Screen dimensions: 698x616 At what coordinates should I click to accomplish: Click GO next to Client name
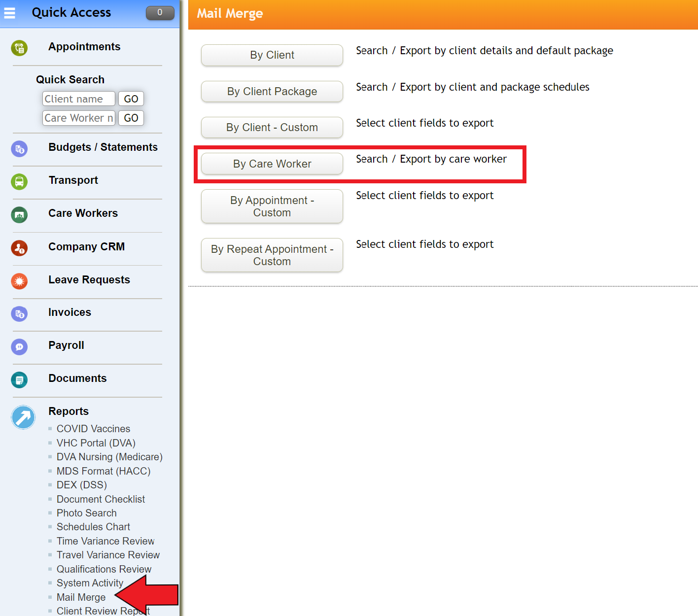pyautogui.click(x=131, y=99)
